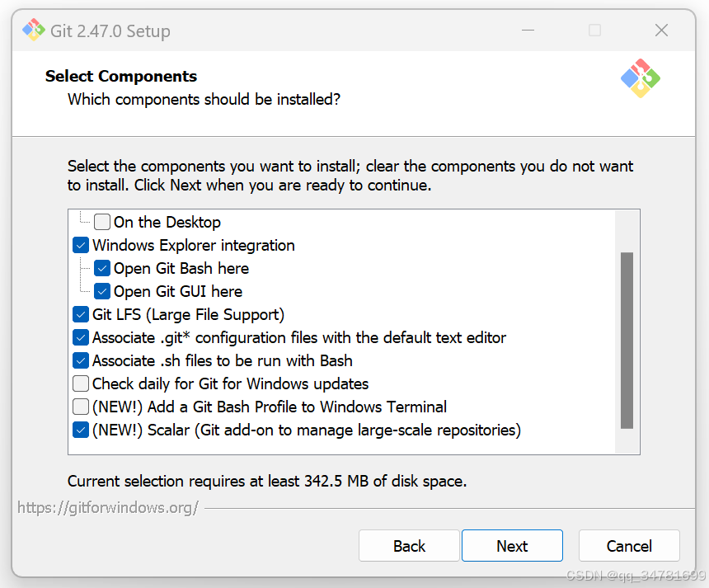709x588 pixels.
Task: Uncheck Windows Explorer integration
Action: [81, 245]
